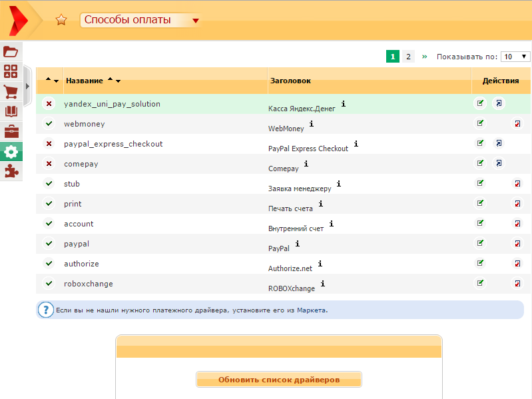This screenshot has width=532, height=399.
Task: Click Обновить список драйверов button
Action: [278, 380]
